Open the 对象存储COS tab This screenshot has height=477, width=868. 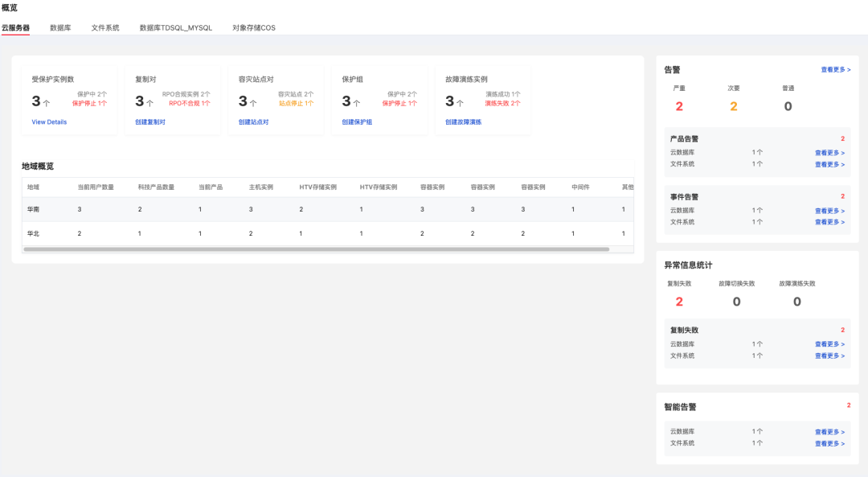click(x=252, y=27)
